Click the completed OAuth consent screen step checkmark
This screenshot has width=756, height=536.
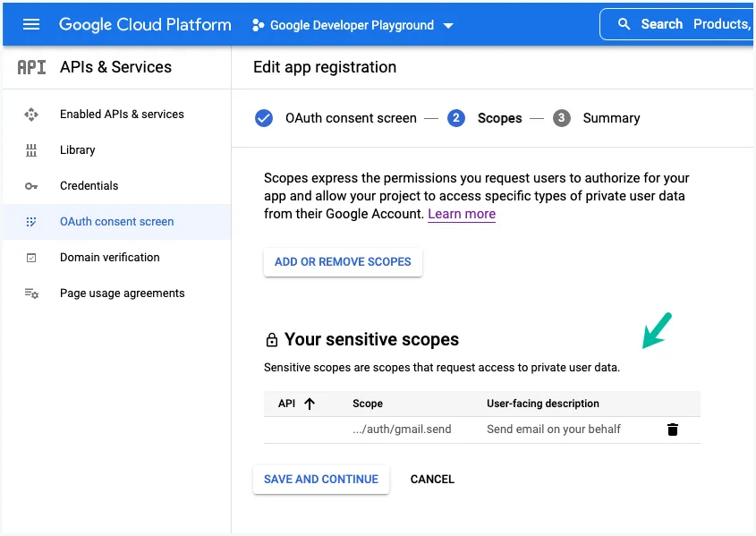coord(264,117)
